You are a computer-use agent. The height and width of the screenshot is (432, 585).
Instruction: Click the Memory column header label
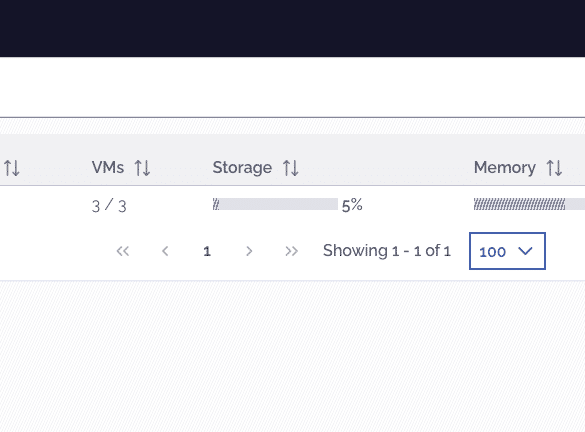click(x=504, y=168)
